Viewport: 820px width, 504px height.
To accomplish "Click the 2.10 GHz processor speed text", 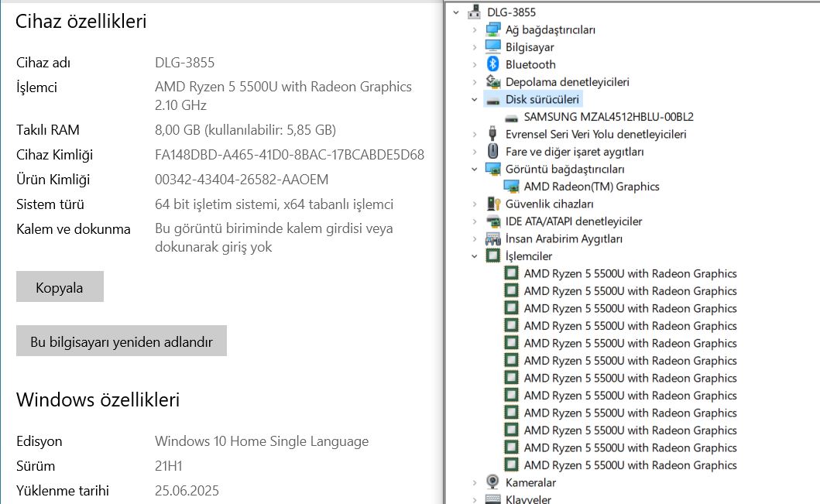I will click(x=180, y=105).
